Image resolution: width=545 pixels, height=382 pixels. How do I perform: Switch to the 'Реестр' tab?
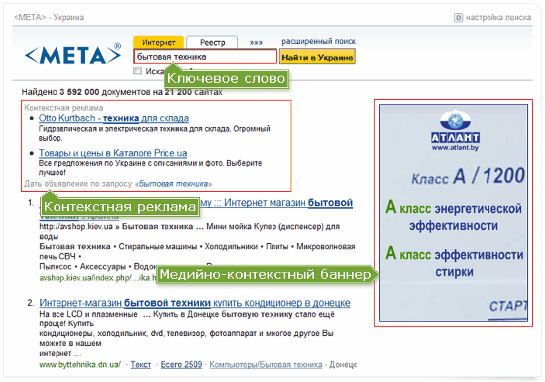[x=212, y=42]
